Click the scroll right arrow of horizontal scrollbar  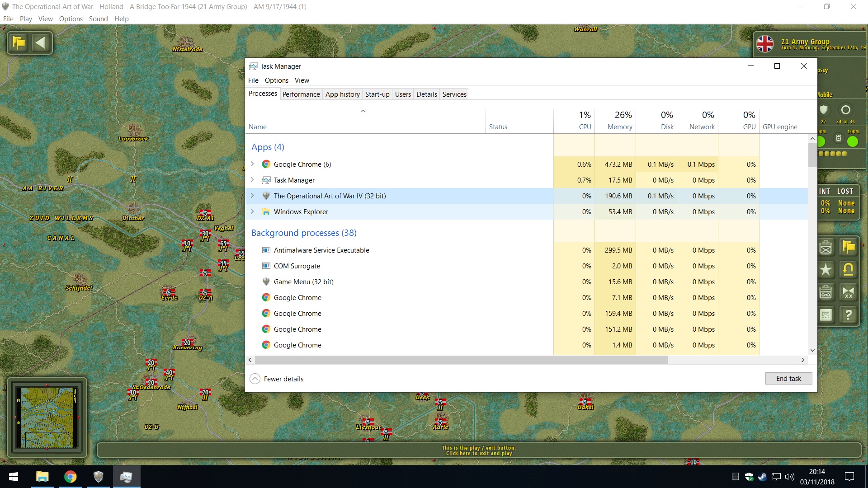tap(803, 360)
